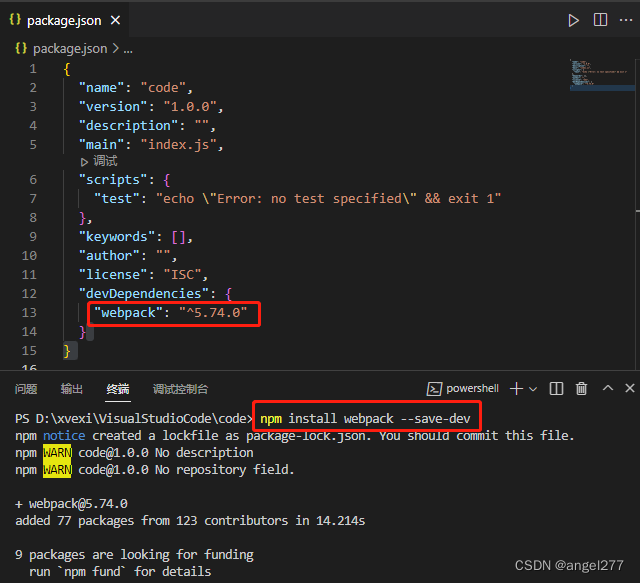
Task: Switch to the 问题 problems panel tab
Action: point(26,389)
